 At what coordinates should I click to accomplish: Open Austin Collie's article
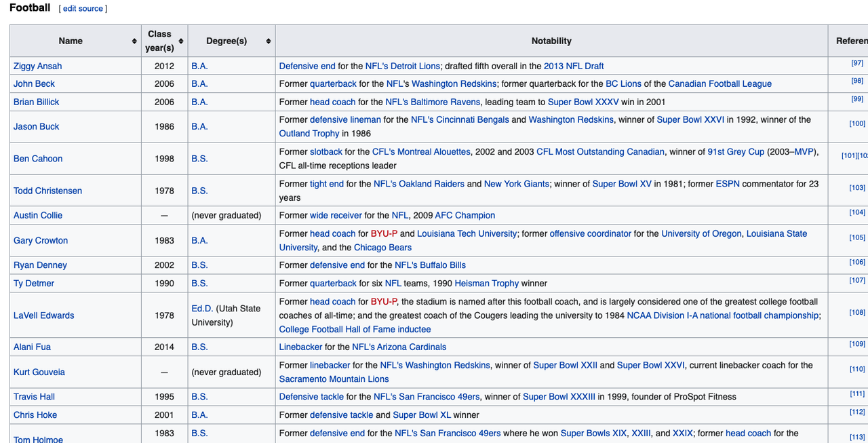coord(38,215)
